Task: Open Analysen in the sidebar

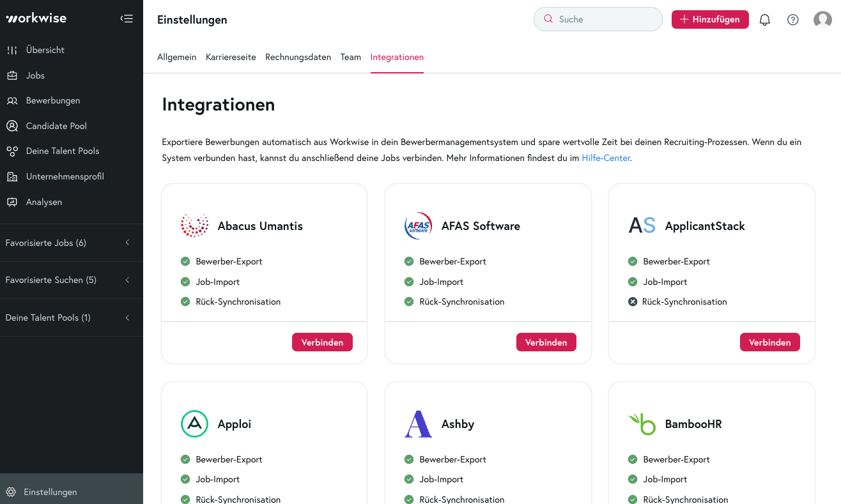Action: point(72,202)
